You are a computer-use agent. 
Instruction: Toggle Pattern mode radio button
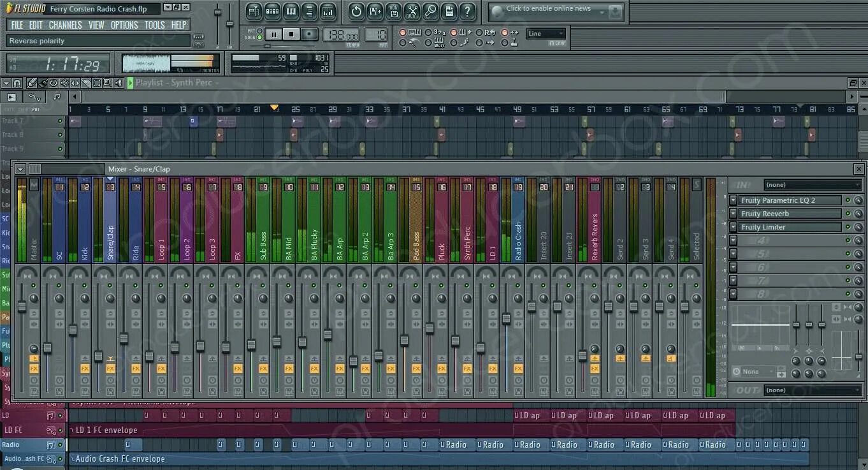click(259, 31)
